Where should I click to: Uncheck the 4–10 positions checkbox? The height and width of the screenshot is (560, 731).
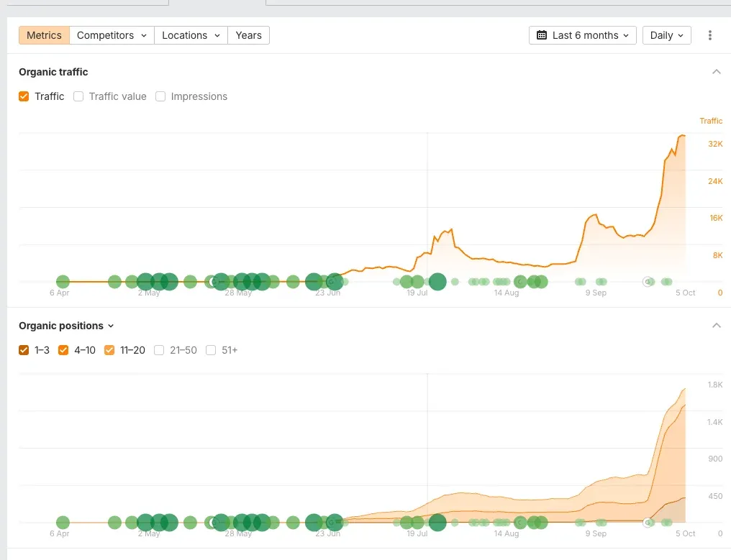click(63, 350)
